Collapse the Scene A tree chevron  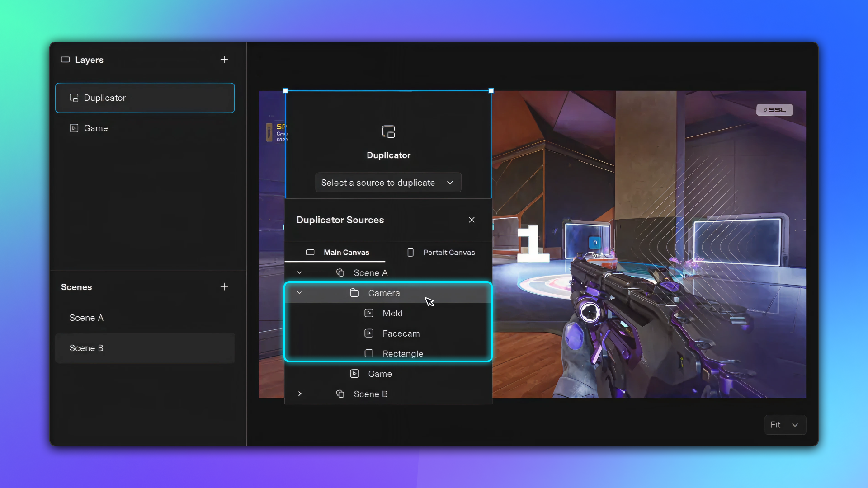tap(299, 273)
